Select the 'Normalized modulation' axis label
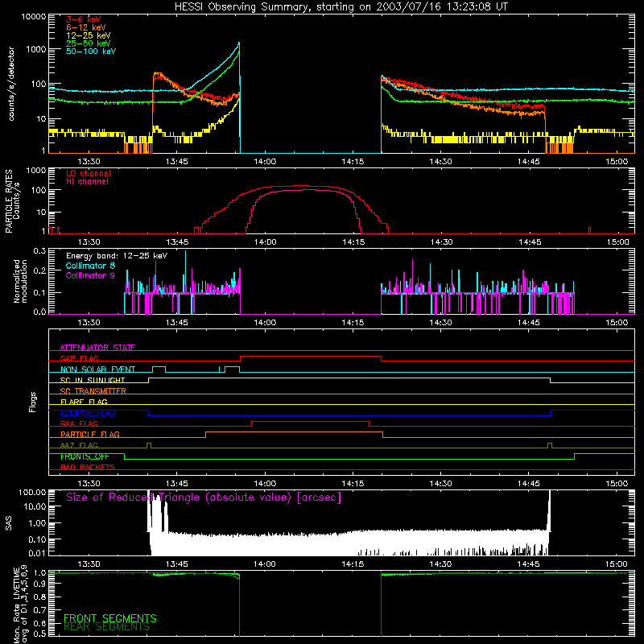Screen dimensions: 644x644 [x=20, y=281]
